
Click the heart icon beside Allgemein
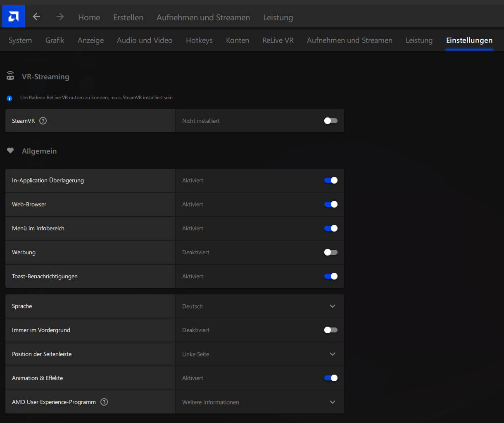click(x=10, y=151)
